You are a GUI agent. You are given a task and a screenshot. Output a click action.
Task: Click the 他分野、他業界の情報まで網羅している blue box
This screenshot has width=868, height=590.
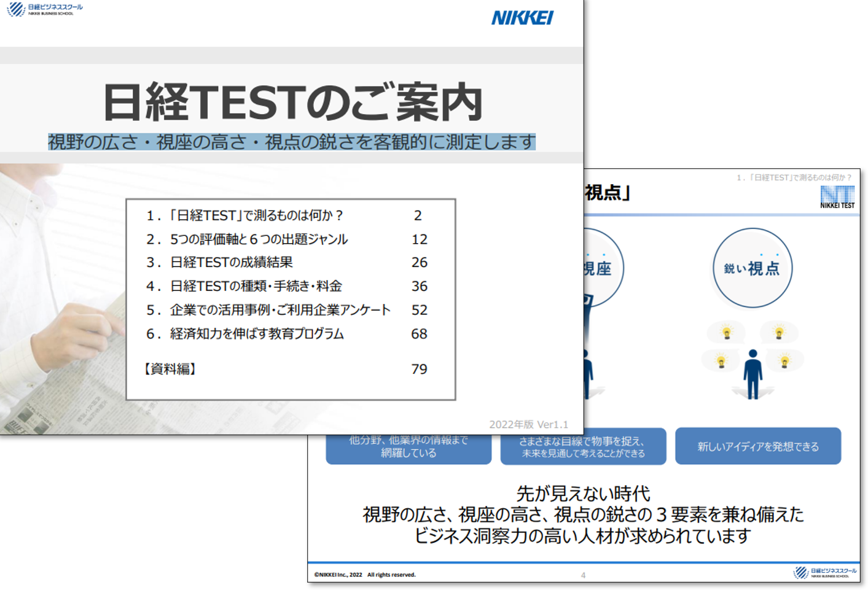409,449
